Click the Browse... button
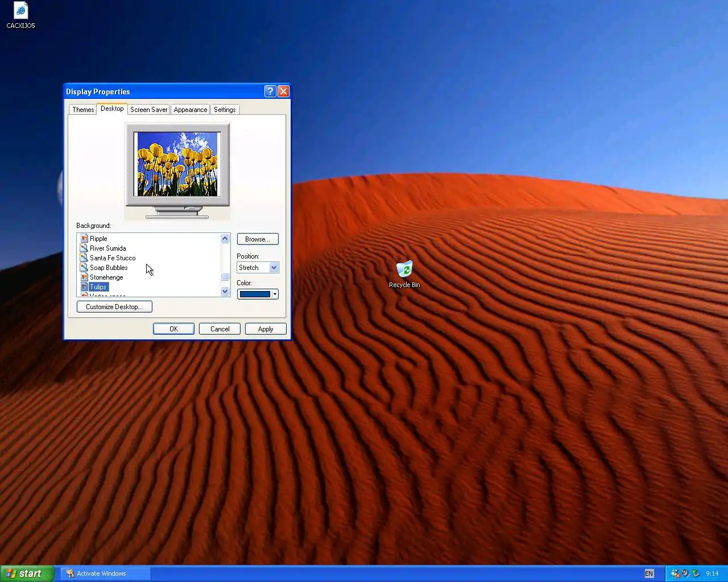Image resolution: width=728 pixels, height=582 pixels. pos(258,239)
